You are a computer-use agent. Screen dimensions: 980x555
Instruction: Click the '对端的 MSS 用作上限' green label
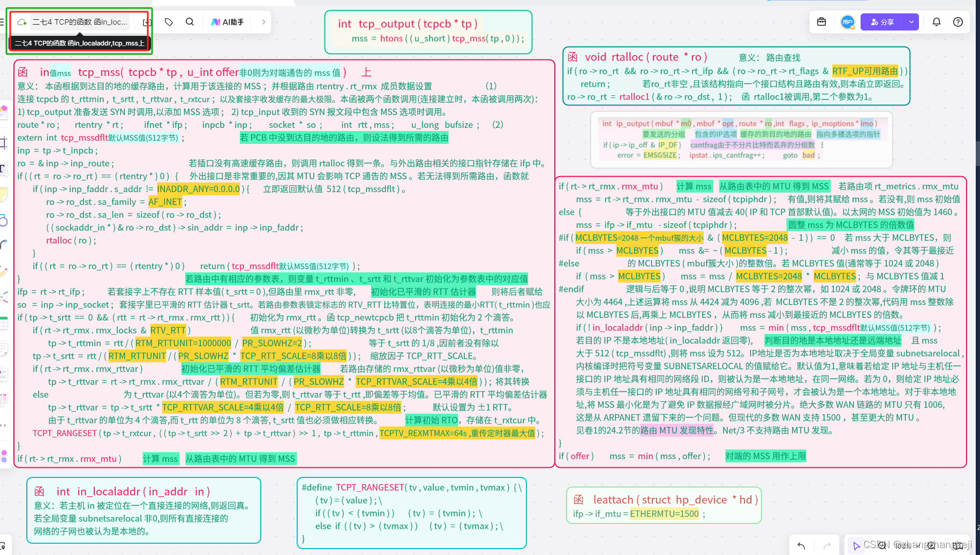(x=765, y=456)
